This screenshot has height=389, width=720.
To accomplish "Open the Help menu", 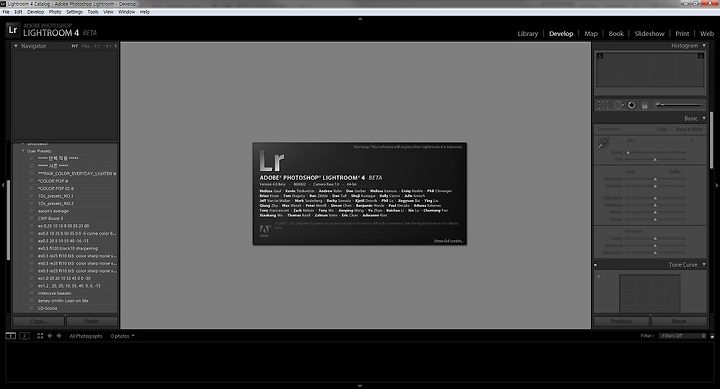I will point(145,12).
